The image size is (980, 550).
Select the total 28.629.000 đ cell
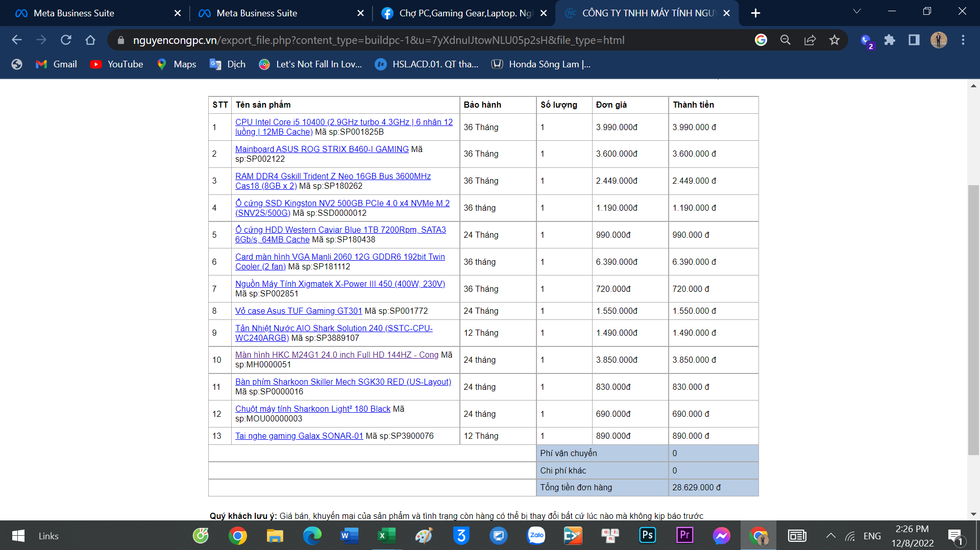(x=713, y=487)
